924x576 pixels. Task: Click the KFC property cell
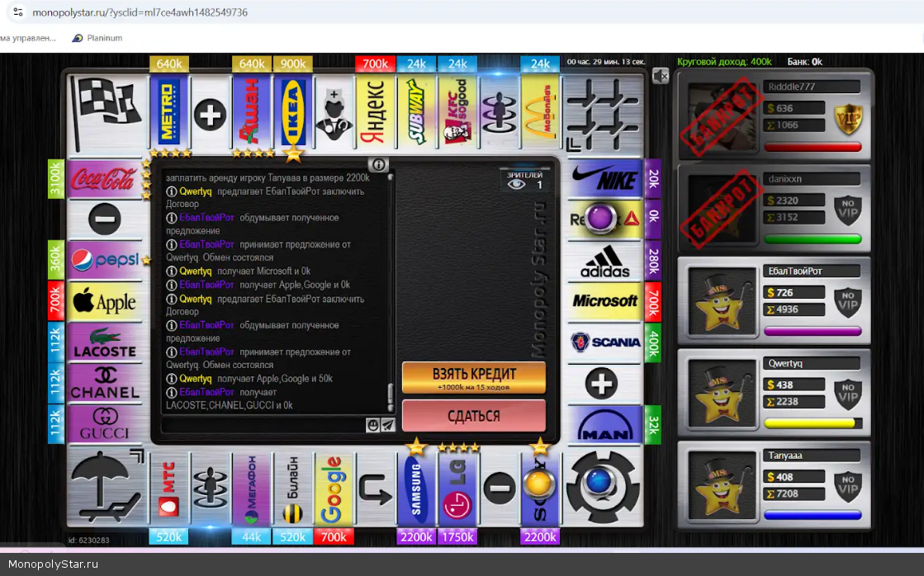pos(458,112)
